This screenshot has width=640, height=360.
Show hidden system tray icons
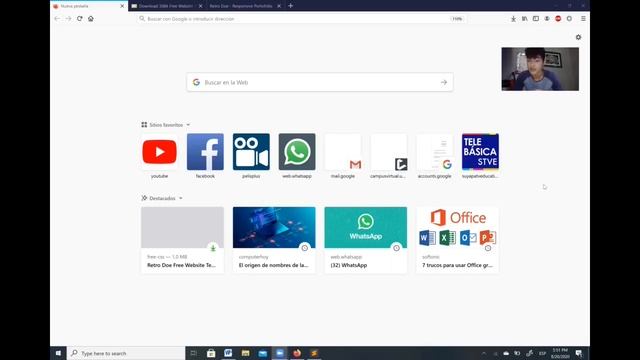tap(484, 353)
